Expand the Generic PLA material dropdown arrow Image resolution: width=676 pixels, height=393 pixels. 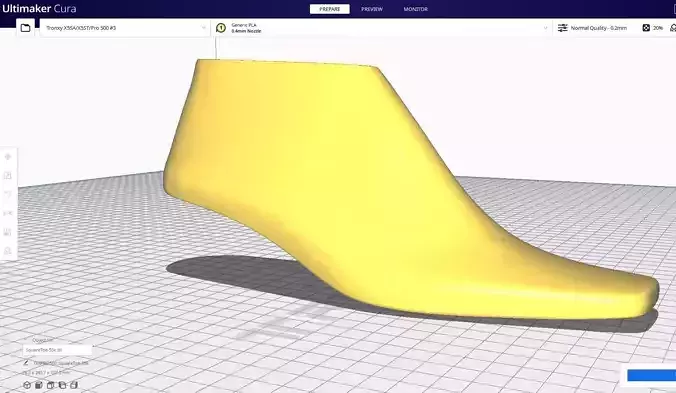[x=545, y=28]
